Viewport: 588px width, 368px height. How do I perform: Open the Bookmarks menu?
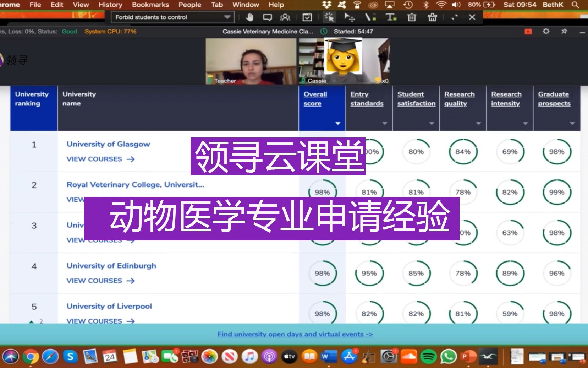(150, 5)
